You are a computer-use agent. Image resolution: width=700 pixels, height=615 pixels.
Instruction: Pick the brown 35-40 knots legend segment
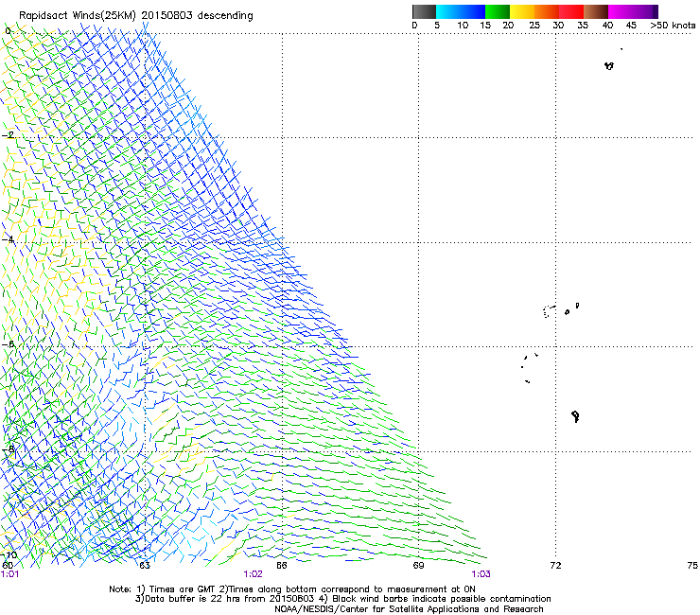click(596, 11)
